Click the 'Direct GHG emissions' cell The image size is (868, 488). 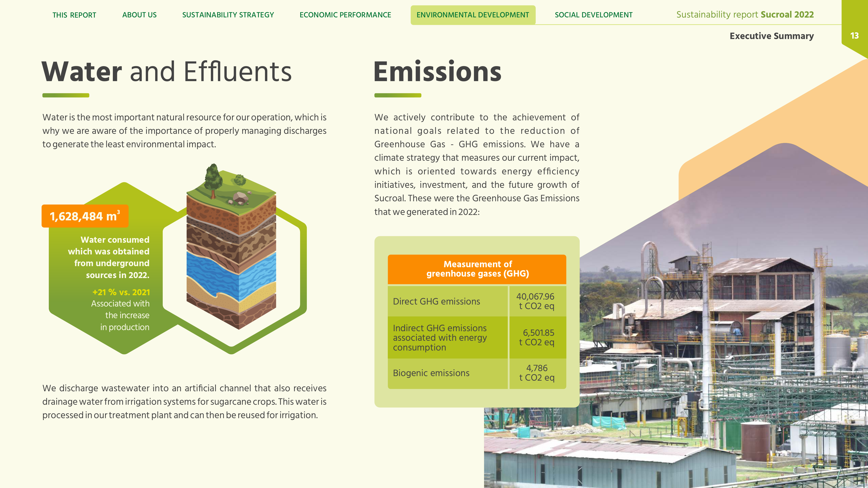click(447, 301)
